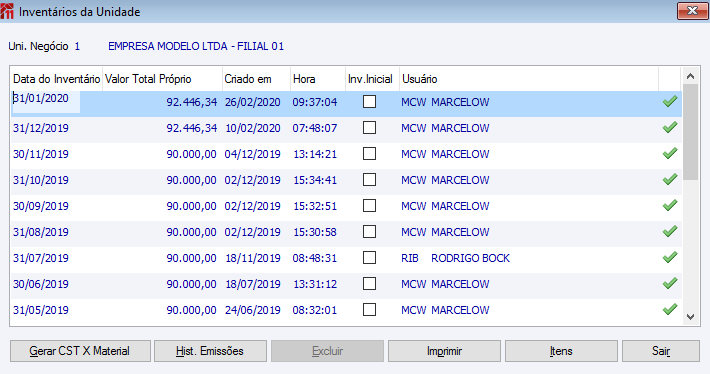
Task: Open Hist. Emissões
Action: (x=210, y=351)
